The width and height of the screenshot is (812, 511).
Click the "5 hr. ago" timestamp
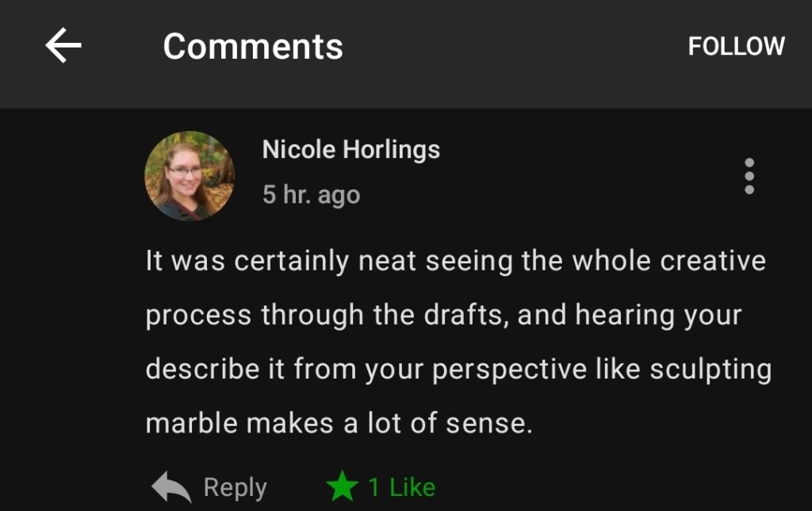(x=311, y=194)
